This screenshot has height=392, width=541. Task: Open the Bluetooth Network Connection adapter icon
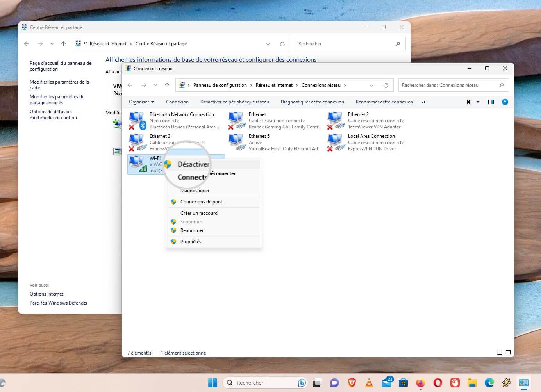(x=137, y=121)
